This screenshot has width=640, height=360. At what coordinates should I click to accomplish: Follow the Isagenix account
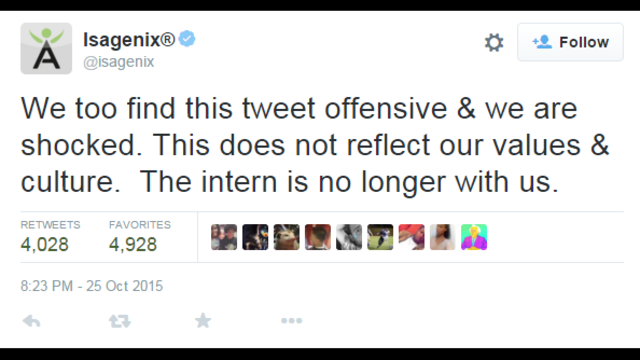(x=570, y=42)
